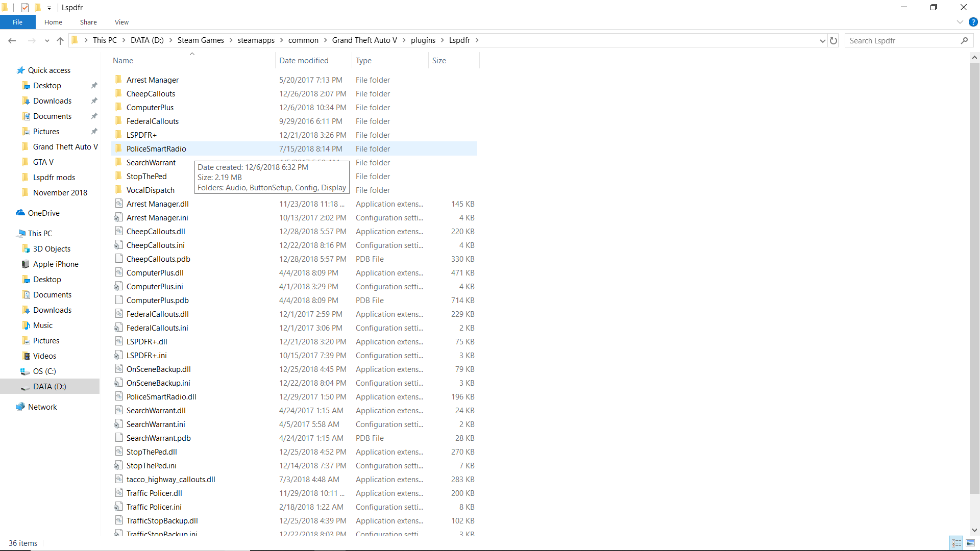Select the tacco_highway_callouts.dll file
The image size is (980, 551).
170,479
